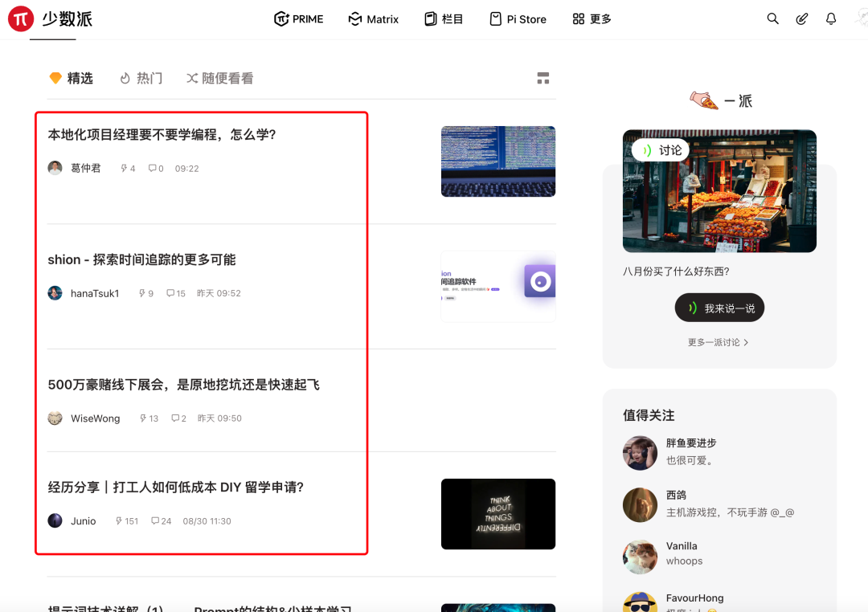The height and width of the screenshot is (612, 868).
Task: Open 胖鱼要进步 profile name
Action: tap(691, 443)
